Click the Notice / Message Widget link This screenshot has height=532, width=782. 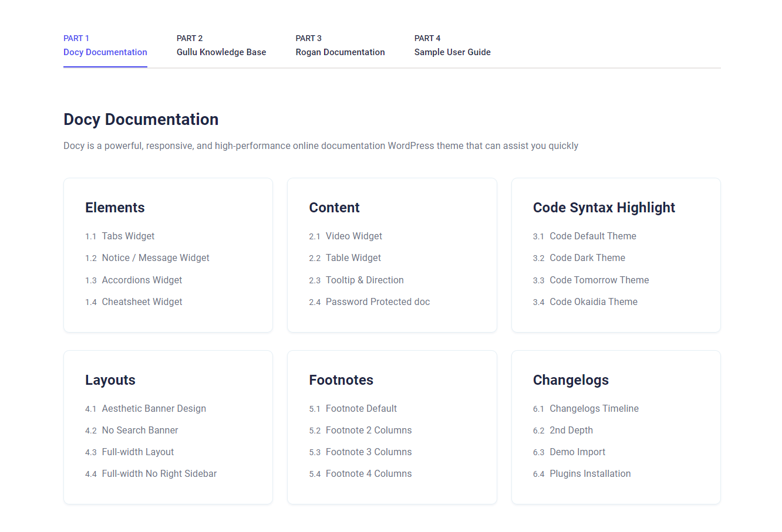coord(155,258)
